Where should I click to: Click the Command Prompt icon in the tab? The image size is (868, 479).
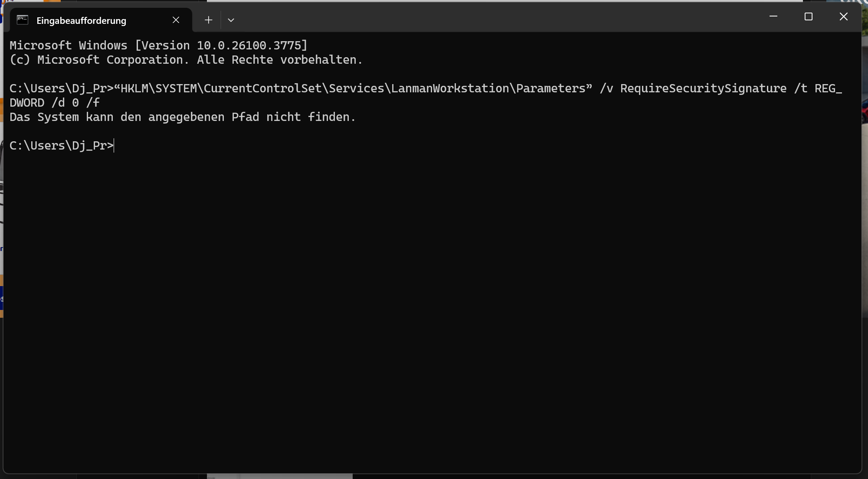coord(23,20)
